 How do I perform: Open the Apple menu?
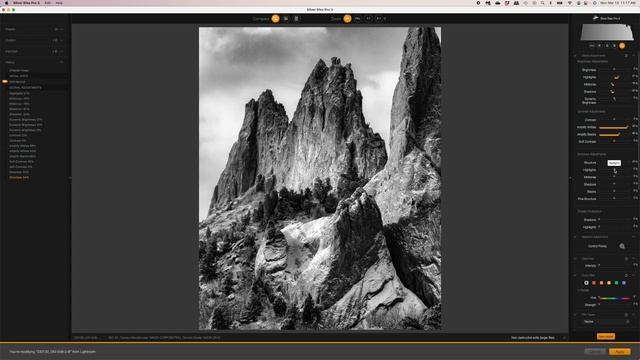click(x=6, y=3)
